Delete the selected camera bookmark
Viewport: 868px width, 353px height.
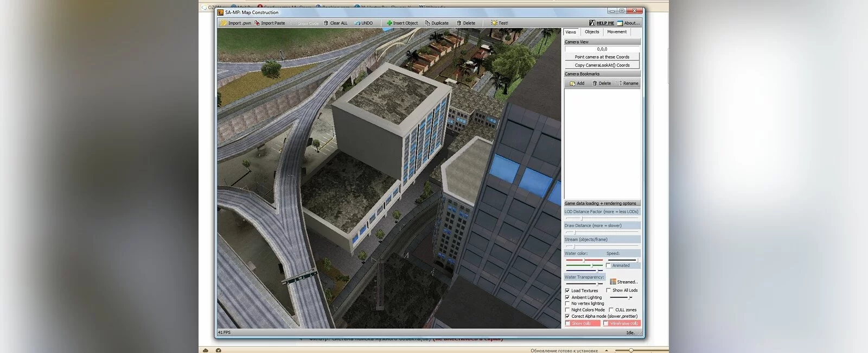tap(601, 83)
